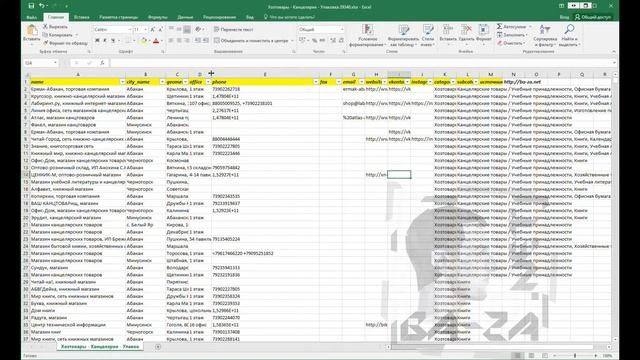The height and width of the screenshot is (360, 640).
Task: Open font name dropdown
Action: (x=130, y=29)
